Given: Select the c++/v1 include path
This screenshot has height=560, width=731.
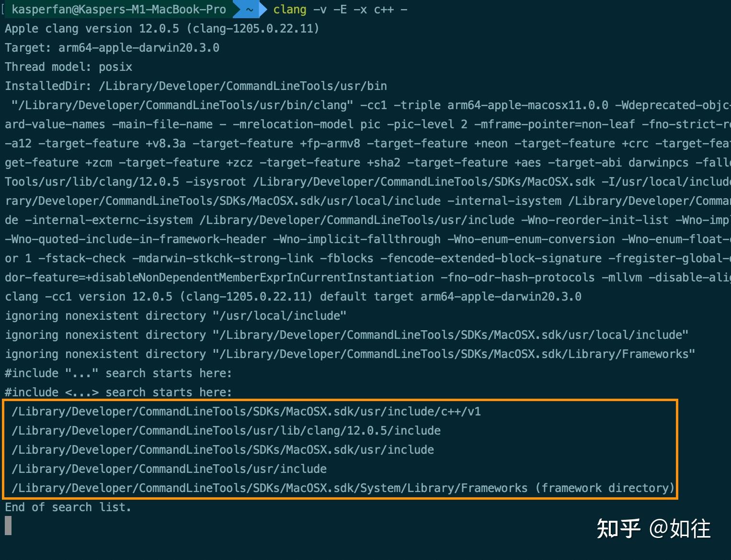Looking at the screenshot, I should click(x=245, y=411).
